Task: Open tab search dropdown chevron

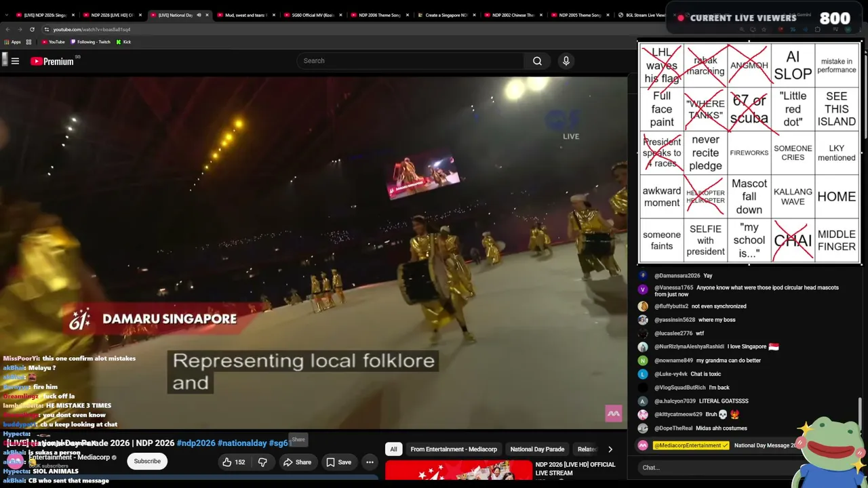Action: (6, 15)
